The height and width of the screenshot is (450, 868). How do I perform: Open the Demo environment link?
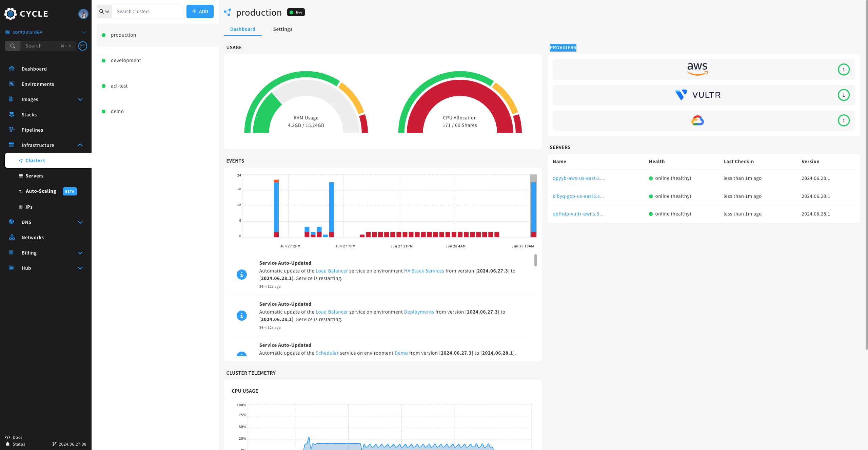pos(401,353)
